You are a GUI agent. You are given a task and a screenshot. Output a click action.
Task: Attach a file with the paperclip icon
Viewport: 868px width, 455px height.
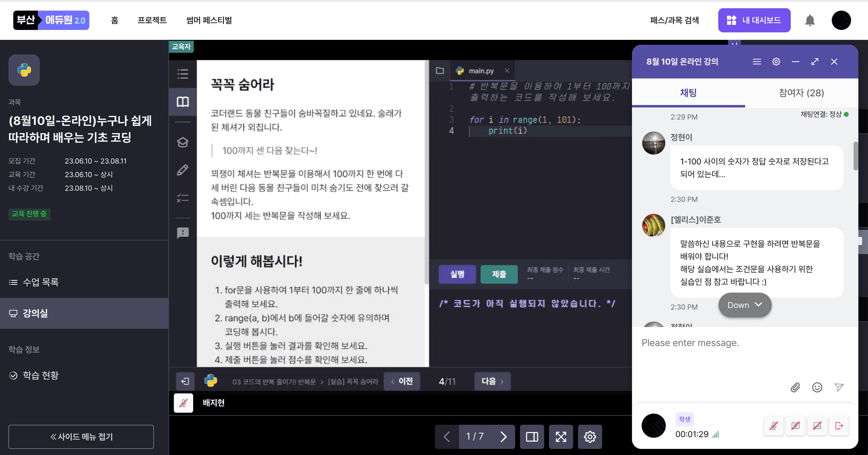(x=795, y=387)
